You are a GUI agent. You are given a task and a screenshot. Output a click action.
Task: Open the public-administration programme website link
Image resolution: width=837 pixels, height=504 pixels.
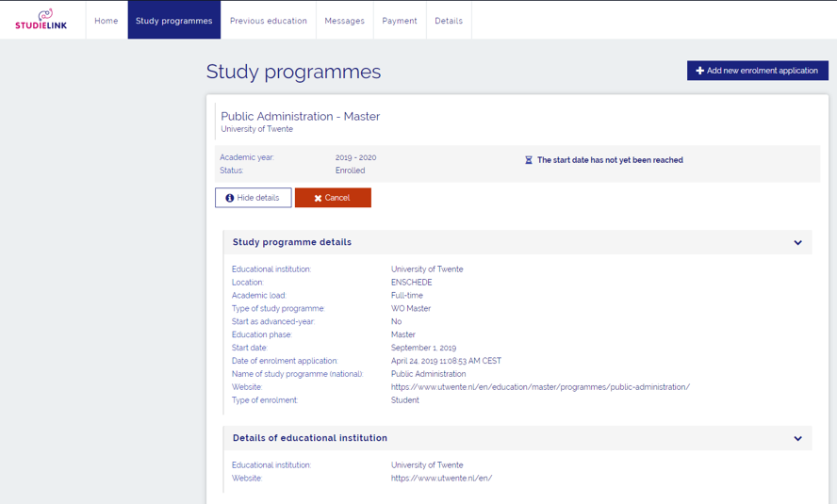(540, 387)
